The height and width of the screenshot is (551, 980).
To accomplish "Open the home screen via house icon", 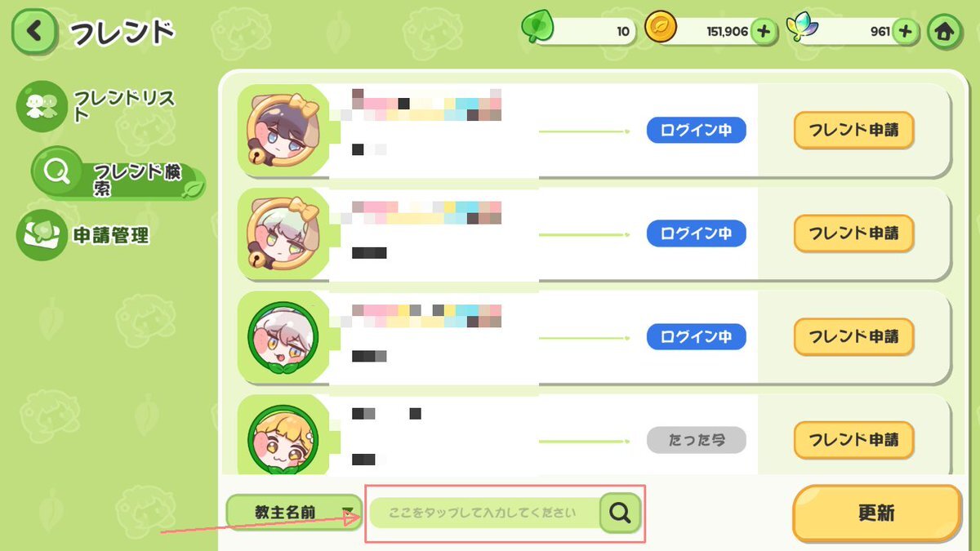I will 945,32.
